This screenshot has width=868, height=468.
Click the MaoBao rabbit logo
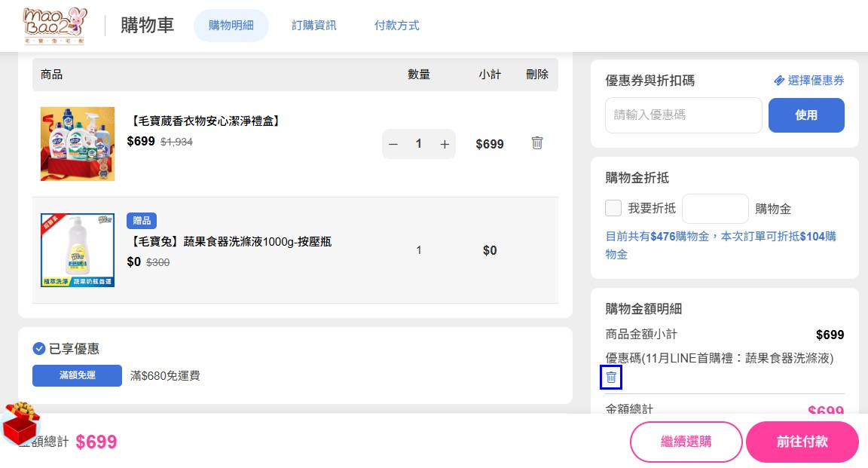[55, 26]
